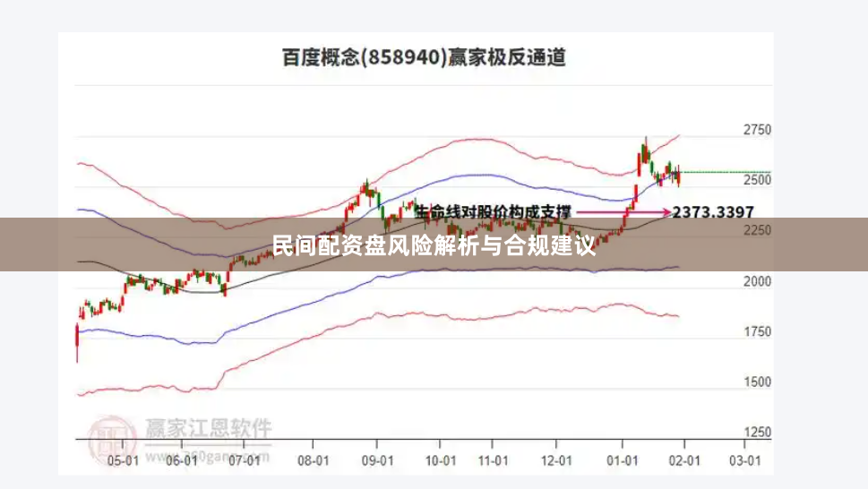The width and height of the screenshot is (868, 489).
Task: Click the value label 2373.3397
Action: click(713, 212)
